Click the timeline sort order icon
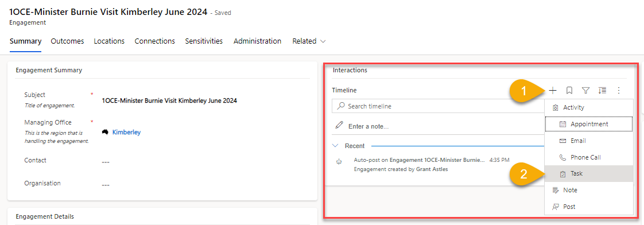Image resolution: width=644 pixels, height=225 pixels. point(602,90)
